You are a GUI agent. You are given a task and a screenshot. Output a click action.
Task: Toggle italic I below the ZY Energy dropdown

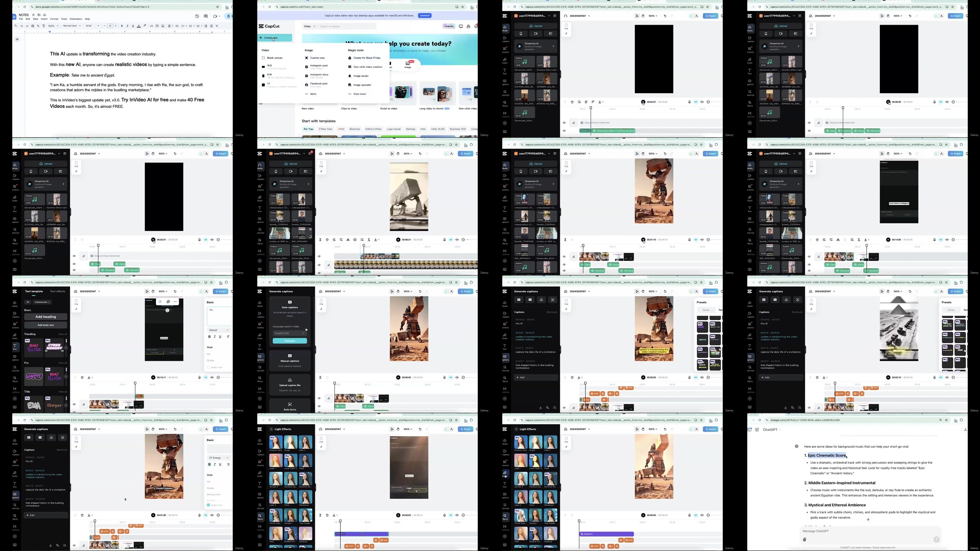[215, 464]
